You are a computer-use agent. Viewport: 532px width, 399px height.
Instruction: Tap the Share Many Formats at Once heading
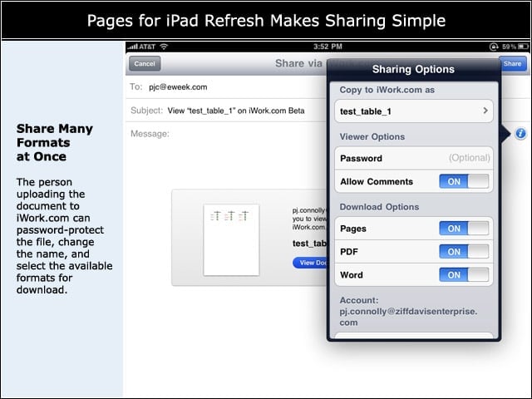click(55, 142)
